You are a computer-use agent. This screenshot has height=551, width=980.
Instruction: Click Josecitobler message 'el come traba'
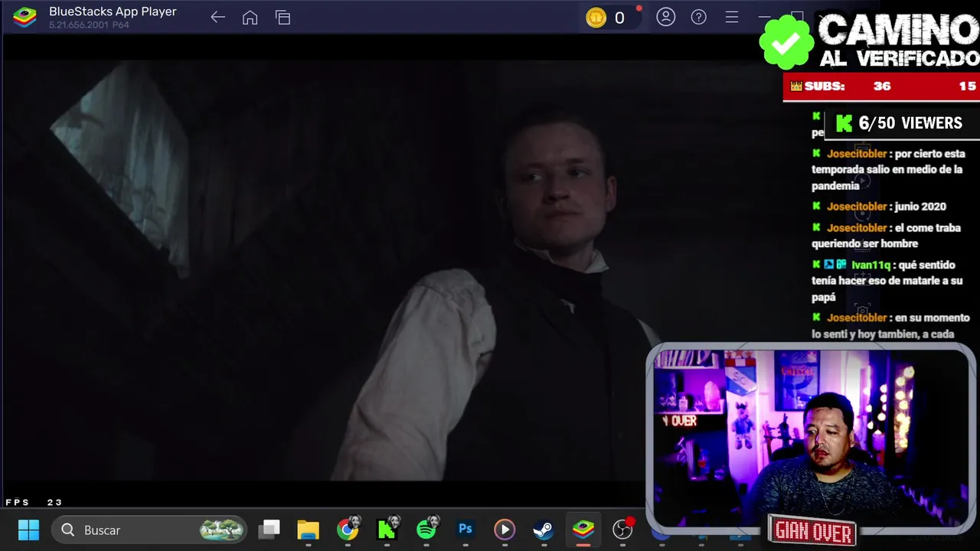886,236
